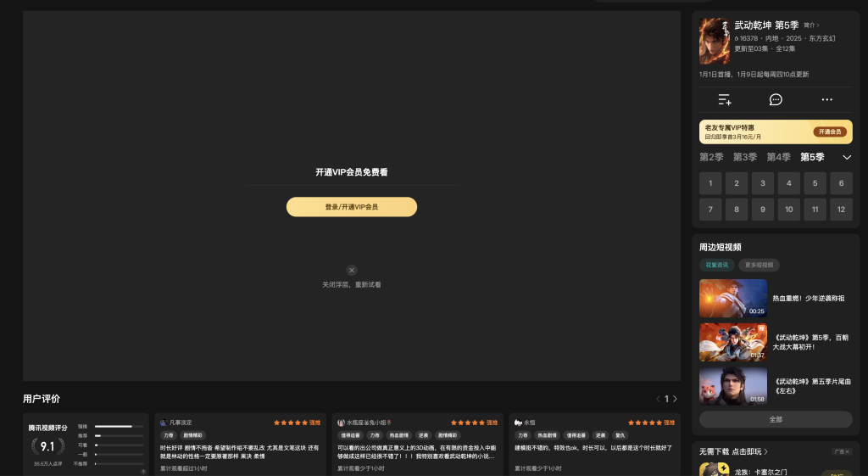Click the 值得追番 tag in 水瓶座's review
868x476 pixels.
click(350, 435)
